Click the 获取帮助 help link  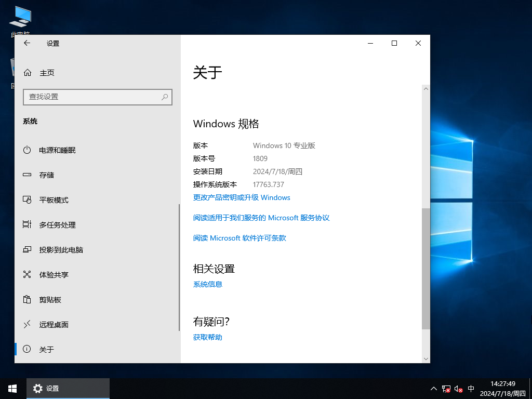pyautogui.click(x=207, y=337)
